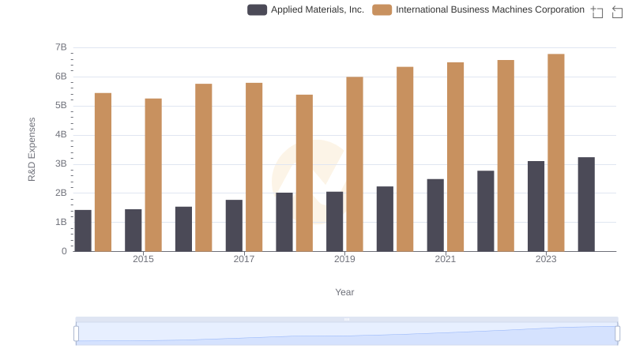
Task: Click the right handle of the range slider
Action: point(617,334)
